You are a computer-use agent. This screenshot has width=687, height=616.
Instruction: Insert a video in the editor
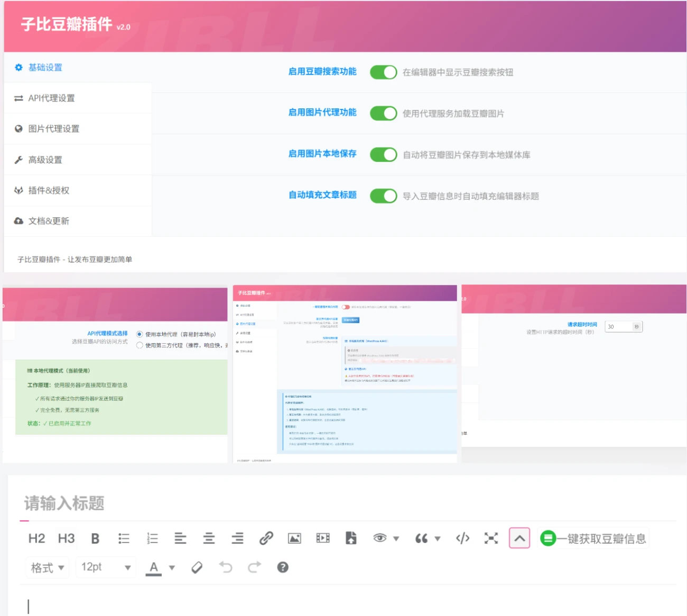(323, 538)
